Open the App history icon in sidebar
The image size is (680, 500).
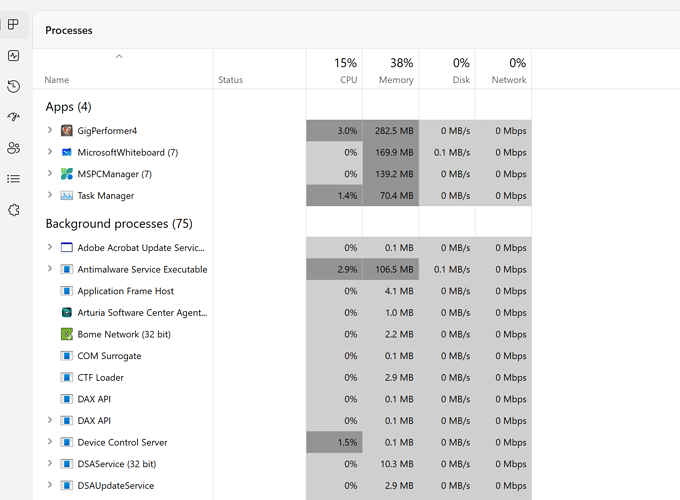[x=13, y=86]
